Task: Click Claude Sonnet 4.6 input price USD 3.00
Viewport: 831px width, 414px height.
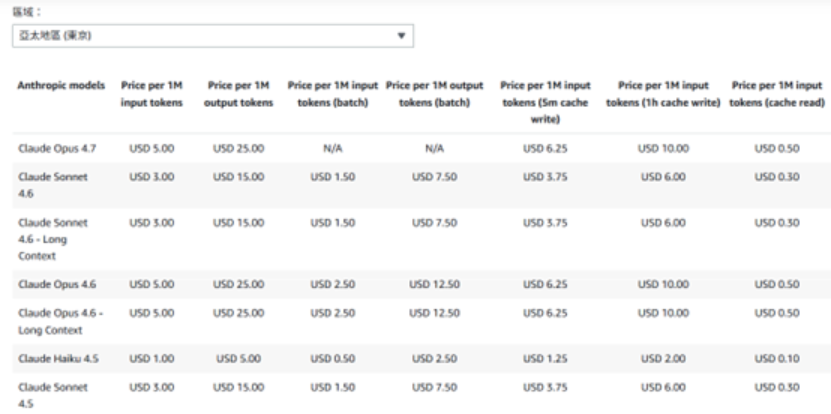Action: [152, 177]
